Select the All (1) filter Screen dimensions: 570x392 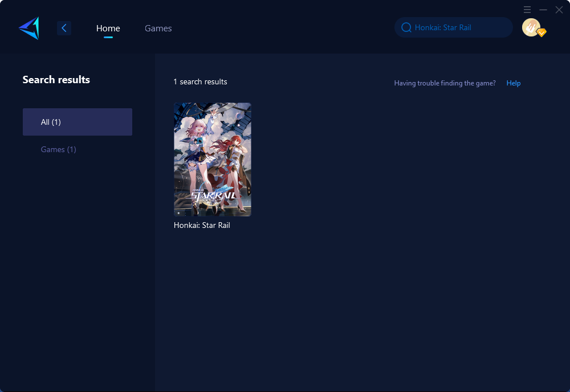coord(78,122)
